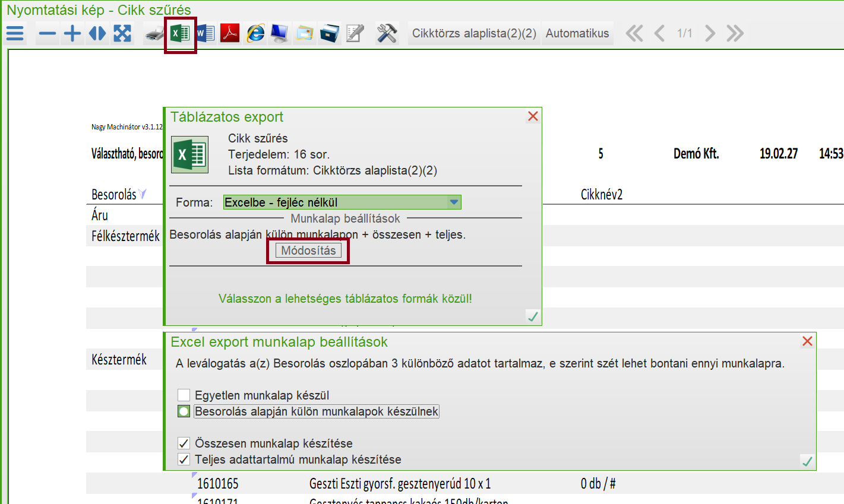Export to Excel from the toolbar
The height and width of the screenshot is (504, 844).
pyautogui.click(x=180, y=33)
